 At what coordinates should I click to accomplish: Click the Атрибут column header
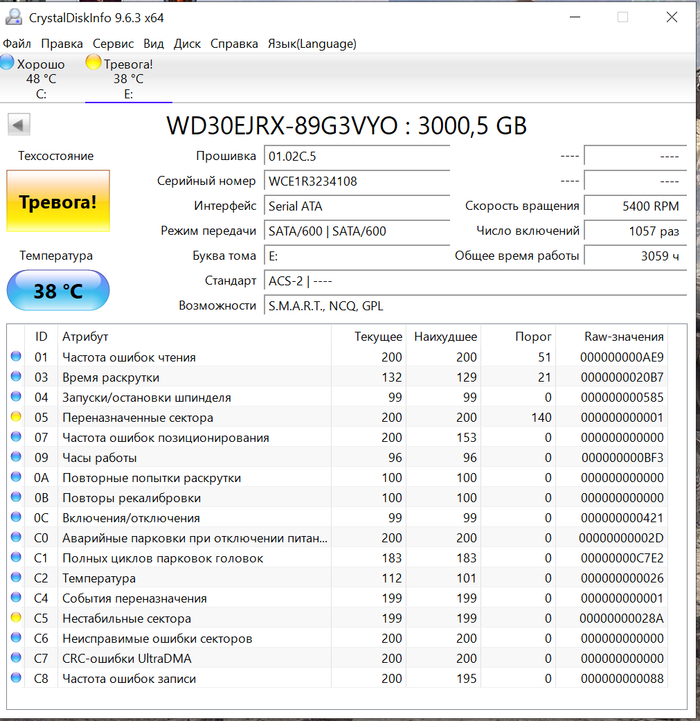pos(85,337)
